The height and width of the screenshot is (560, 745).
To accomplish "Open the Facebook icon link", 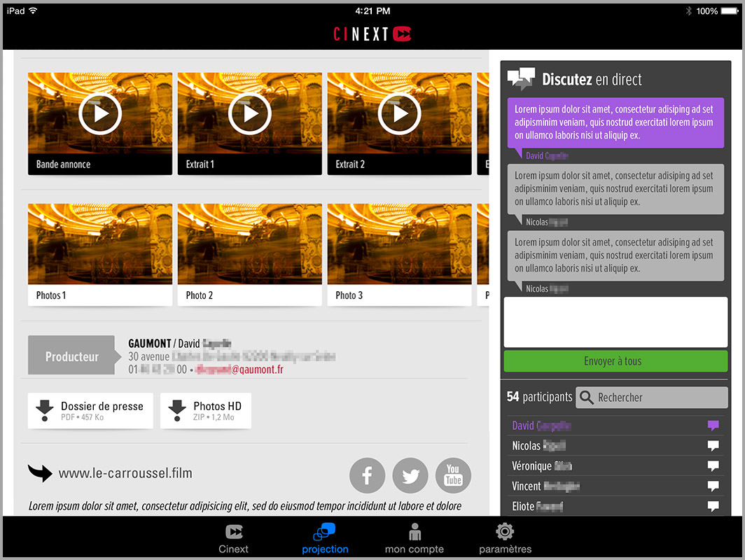I will coord(367,476).
